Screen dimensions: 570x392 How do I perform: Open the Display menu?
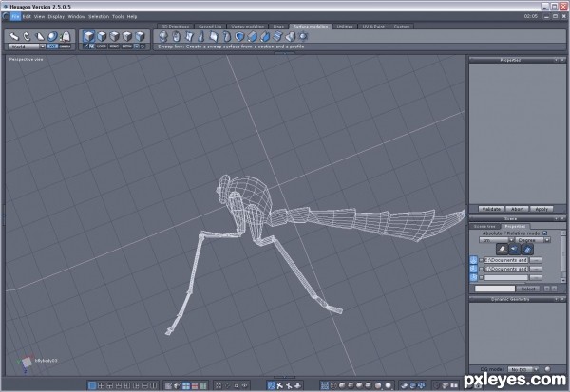pos(56,17)
